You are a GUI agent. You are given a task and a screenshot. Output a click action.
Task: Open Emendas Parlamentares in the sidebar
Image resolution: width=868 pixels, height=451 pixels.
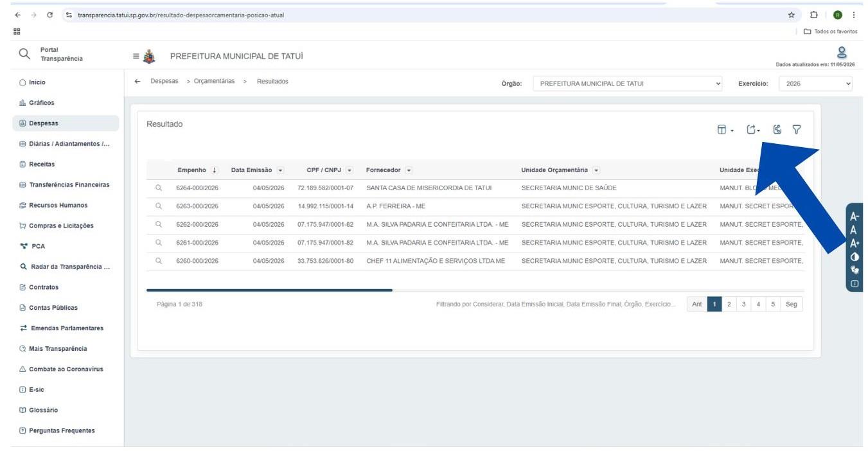pos(65,328)
